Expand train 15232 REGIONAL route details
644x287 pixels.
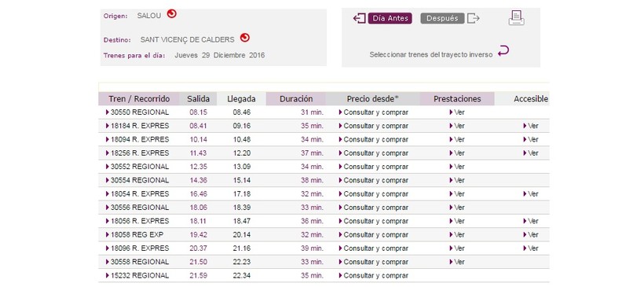tap(137, 275)
